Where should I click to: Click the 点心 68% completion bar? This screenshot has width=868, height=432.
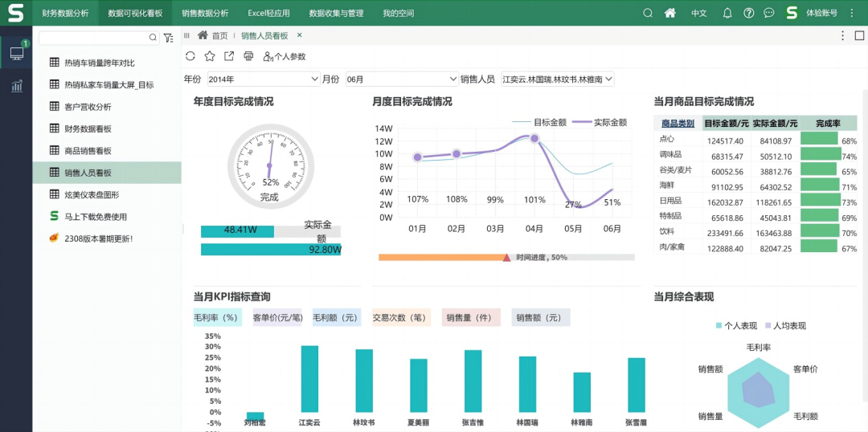[819, 138]
